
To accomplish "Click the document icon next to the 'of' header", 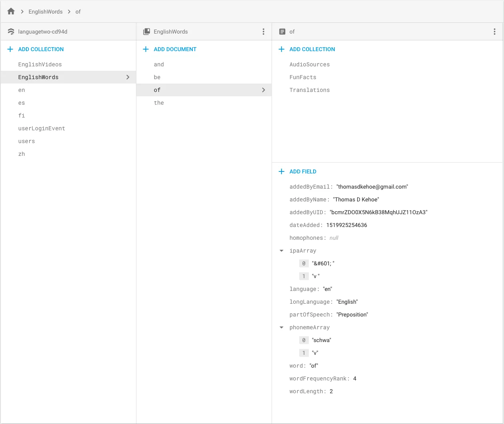I will pos(282,32).
